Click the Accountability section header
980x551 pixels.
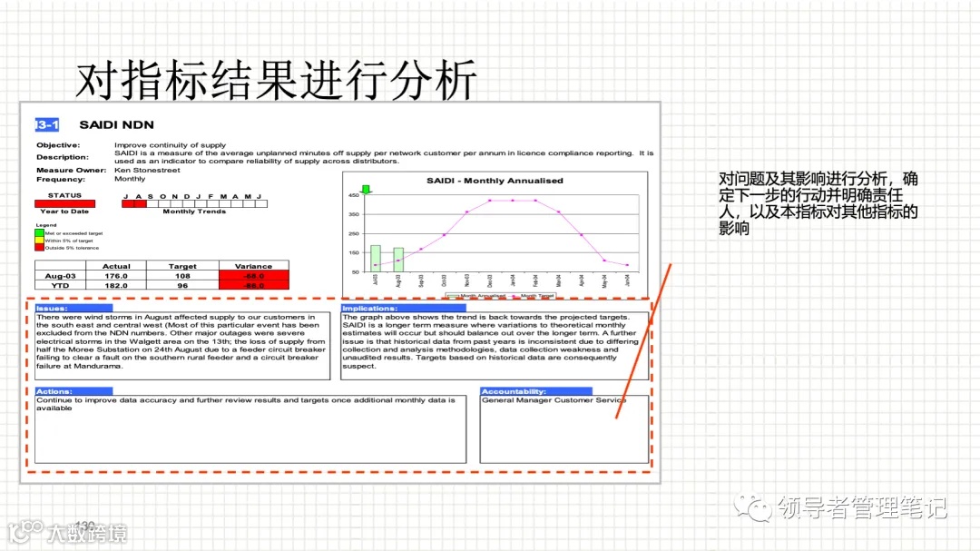click(x=535, y=391)
